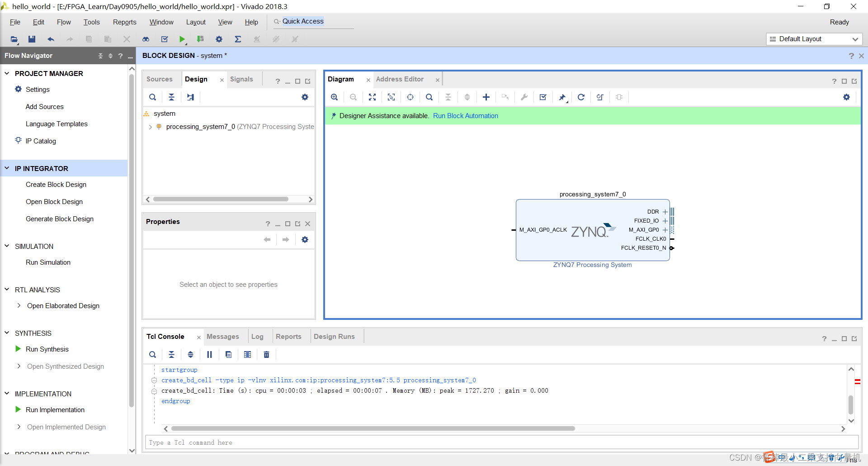Image resolution: width=868 pixels, height=466 pixels.
Task: Undo last action in main toolbar
Action: tap(51, 39)
